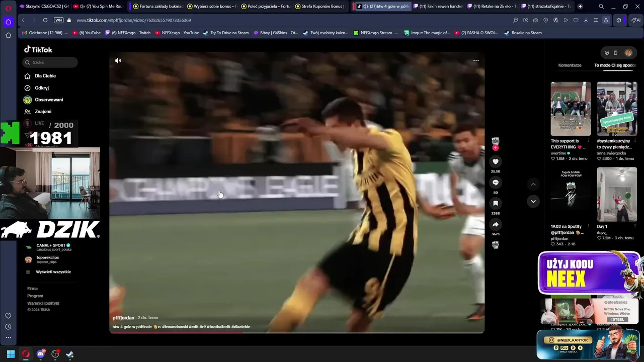Viewport: 644px width, 362px height.
Task: Like the video with 25.5K likes
Action: 496,161
